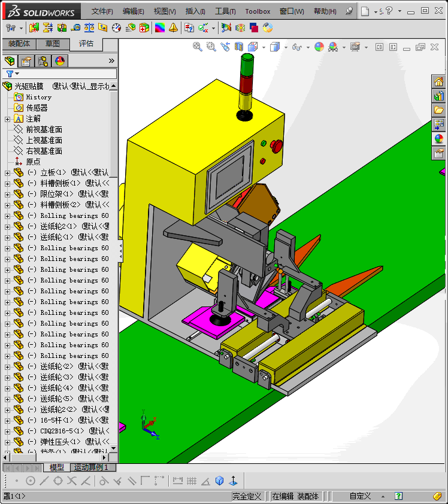Expand hidden manager tabs chevron

point(111,60)
